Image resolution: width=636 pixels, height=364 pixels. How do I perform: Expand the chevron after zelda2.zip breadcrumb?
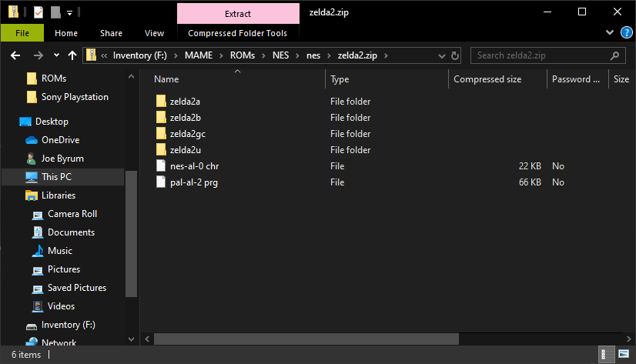pyautogui.click(x=386, y=55)
